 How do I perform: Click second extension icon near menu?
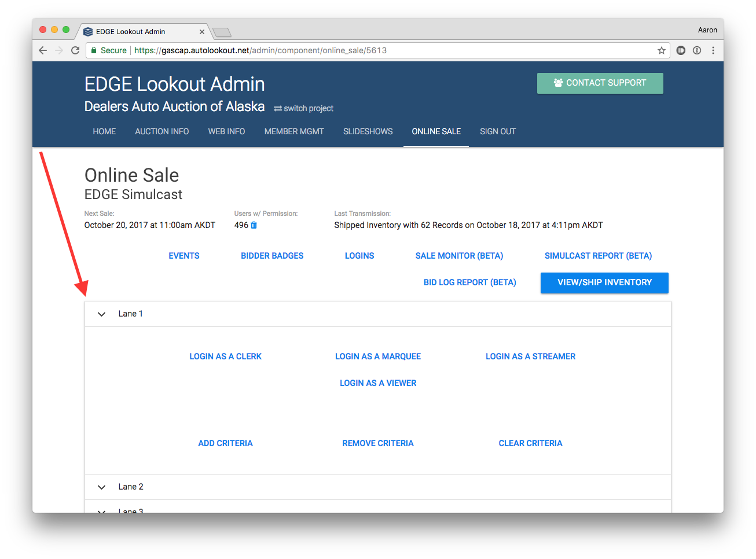[697, 50]
